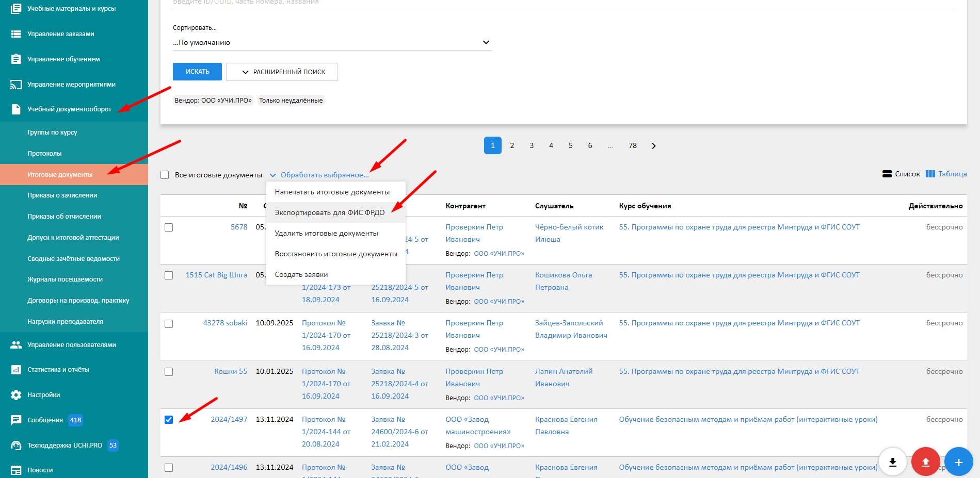Image resolution: width=980 pixels, height=478 pixels.
Task: Go to next page with the arrow
Action: pos(654,146)
